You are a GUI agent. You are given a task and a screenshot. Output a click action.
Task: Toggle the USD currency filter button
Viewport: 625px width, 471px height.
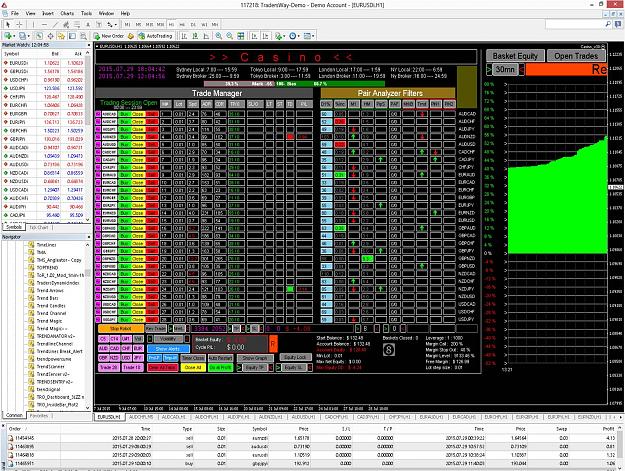click(126, 358)
